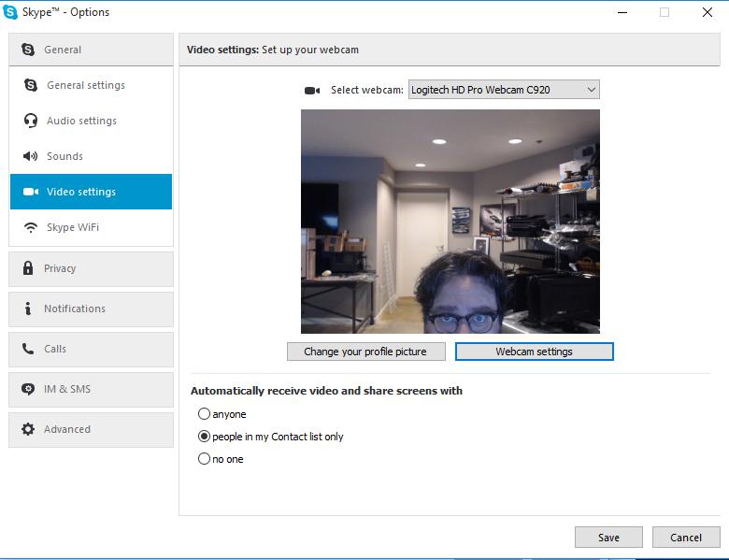The image size is (729, 560).
Task: Expand the Advanced section
Action: [92, 429]
